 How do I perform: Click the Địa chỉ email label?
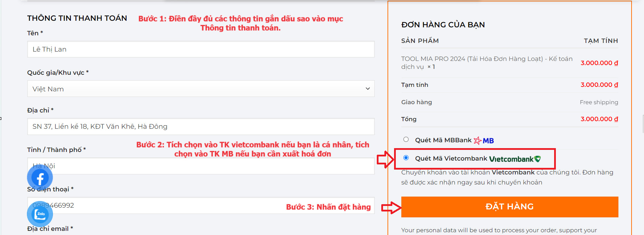50,229
